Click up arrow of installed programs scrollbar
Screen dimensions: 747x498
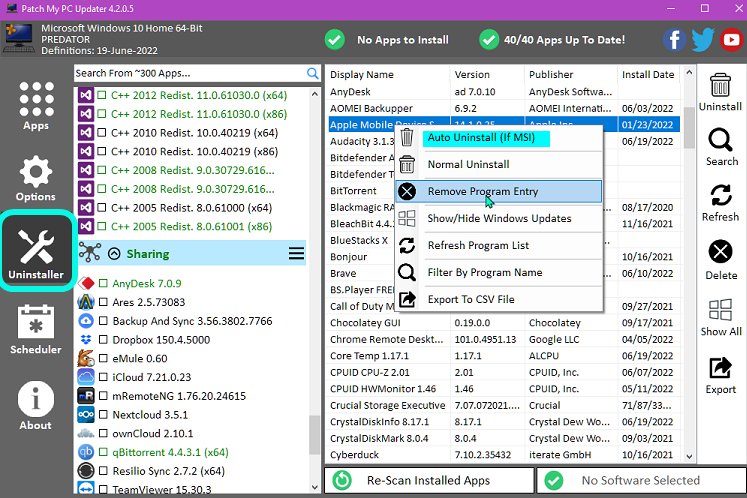point(689,72)
